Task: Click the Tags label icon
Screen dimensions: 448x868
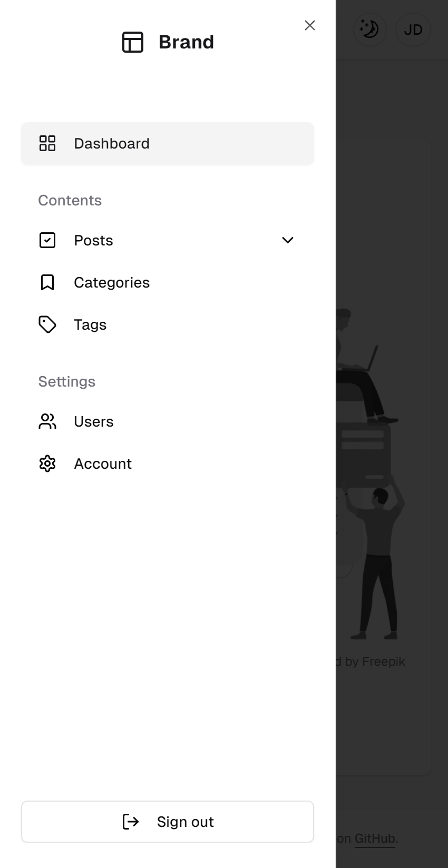Action: click(47, 324)
